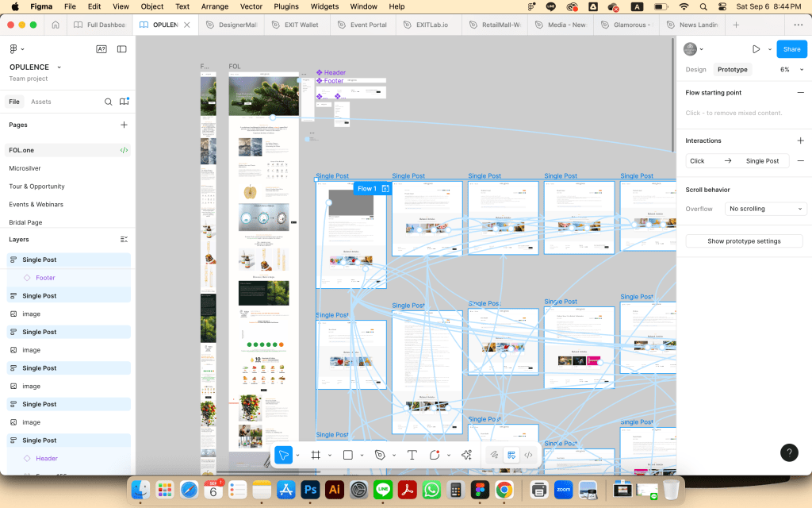Select the Frame tool
Screen dimensions: 812x508
(x=316, y=455)
